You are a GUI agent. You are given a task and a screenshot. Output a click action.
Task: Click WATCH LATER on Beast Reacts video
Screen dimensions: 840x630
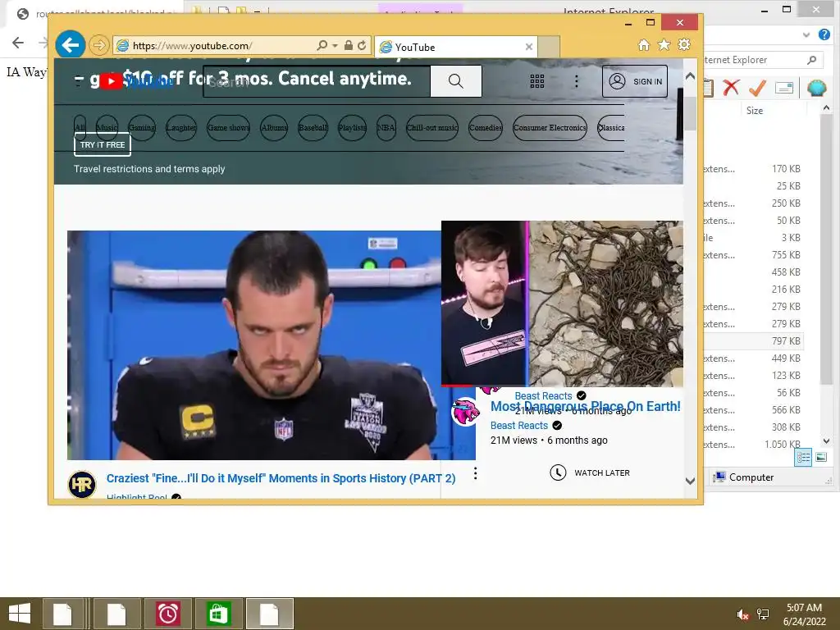tap(590, 473)
